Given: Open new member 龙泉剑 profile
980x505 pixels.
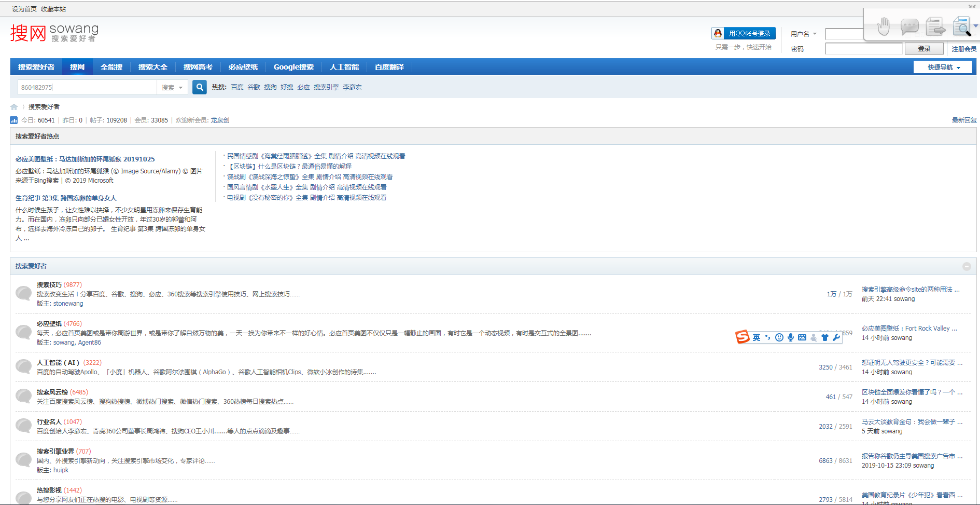Looking at the screenshot, I should pos(220,120).
